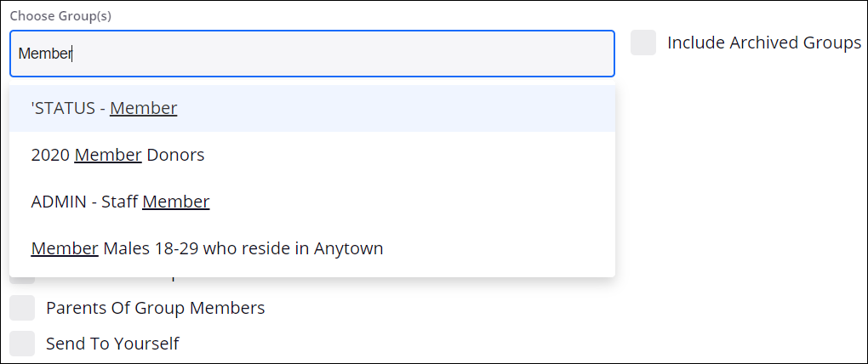
Task: Click underlined "Member" in the 2020 Donors suggestion
Action: pyautogui.click(x=108, y=156)
